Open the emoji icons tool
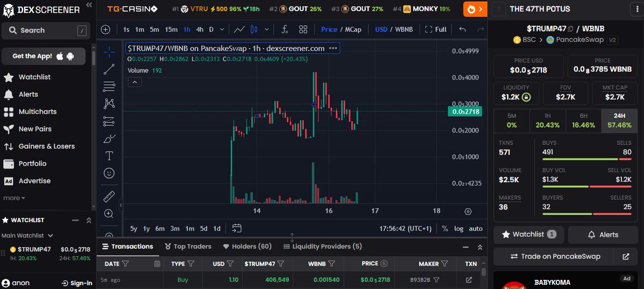 [109, 173]
